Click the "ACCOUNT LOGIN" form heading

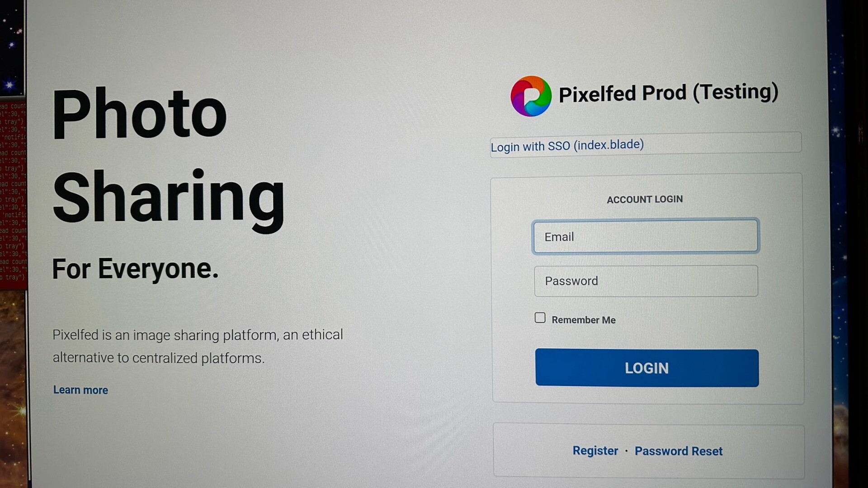click(645, 199)
